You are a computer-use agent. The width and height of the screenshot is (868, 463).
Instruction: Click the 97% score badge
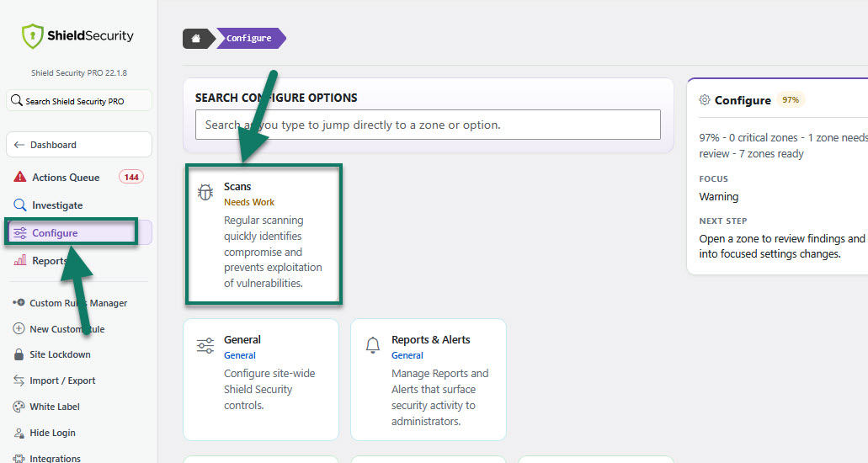click(x=791, y=99)
